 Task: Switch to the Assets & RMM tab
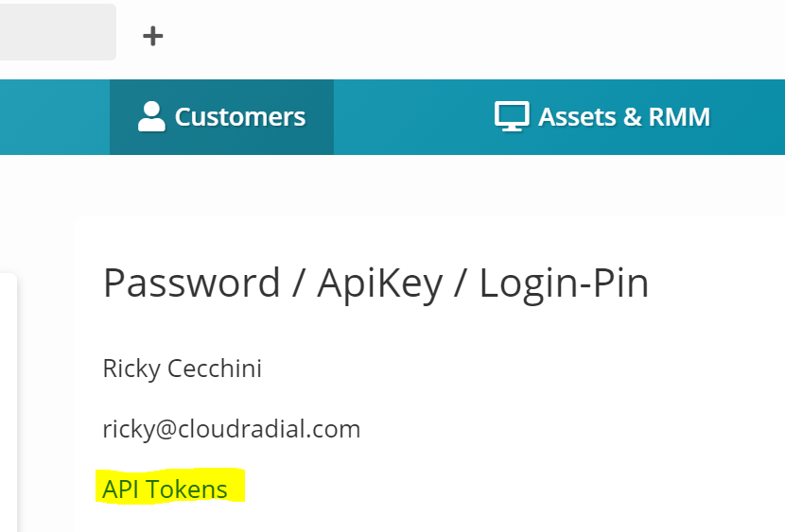pyautogui.click(x=602, y=117)
